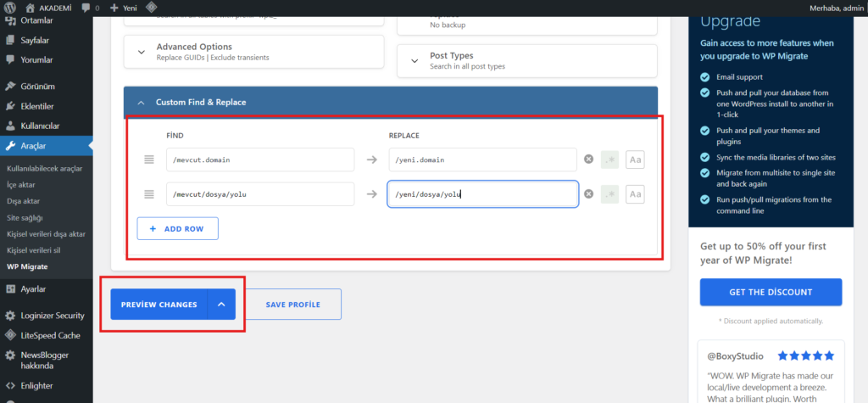The height and width of the screenshot is (403, 868).
Task: Click the Görünüm brush icon
Action: (10, 87)
